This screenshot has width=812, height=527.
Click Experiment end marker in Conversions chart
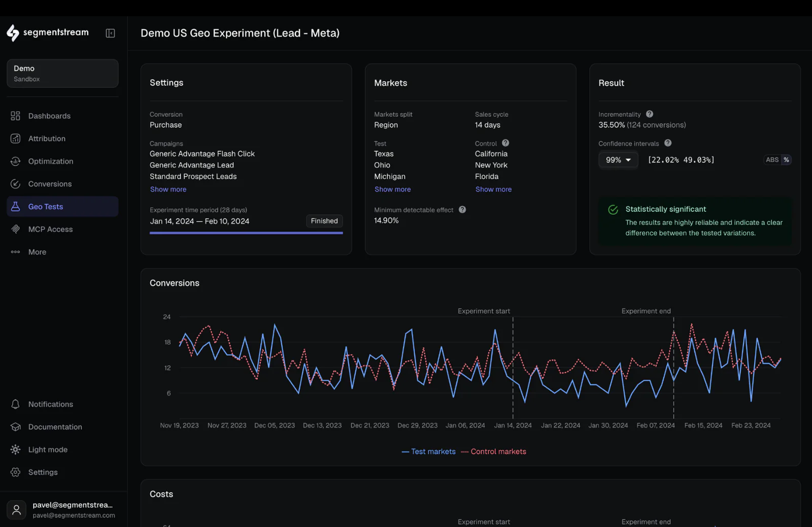646,311
